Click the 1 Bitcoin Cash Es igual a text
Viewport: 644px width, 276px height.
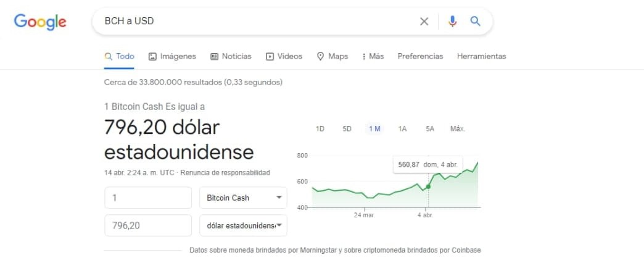(154, 107)
